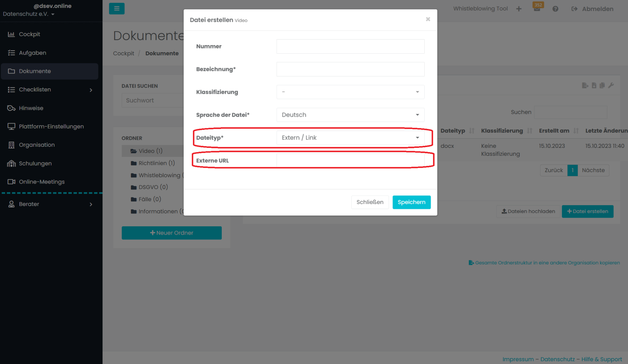The height and width of the screenshot is (364, 628).
Task: Click the wrench settings icon
Action: tap(611, 85)
